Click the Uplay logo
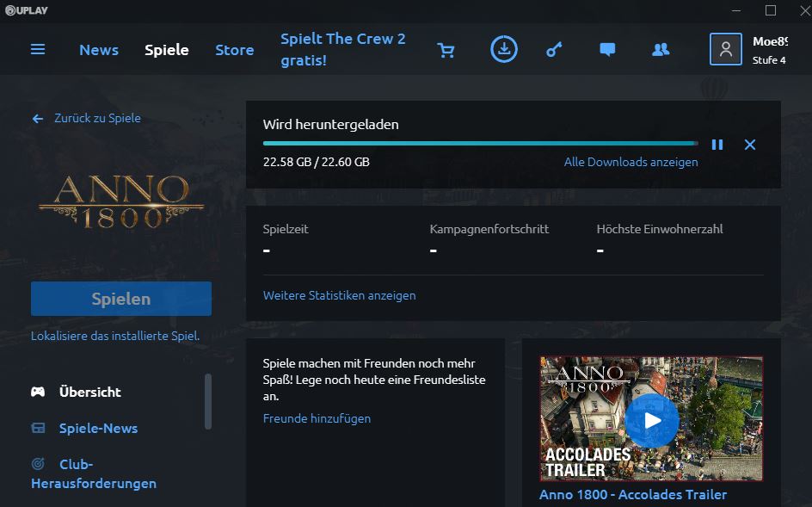This screenshot has height=507, width=812. click(27, 9)
